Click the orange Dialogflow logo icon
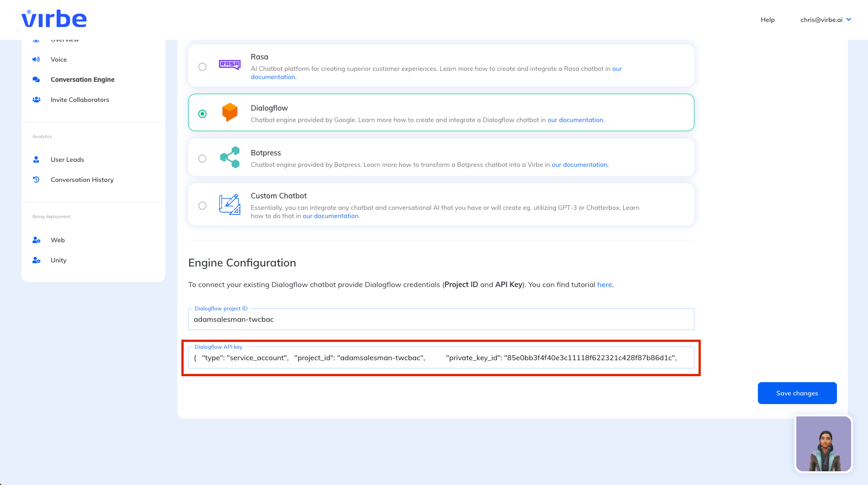 [230, 112]
